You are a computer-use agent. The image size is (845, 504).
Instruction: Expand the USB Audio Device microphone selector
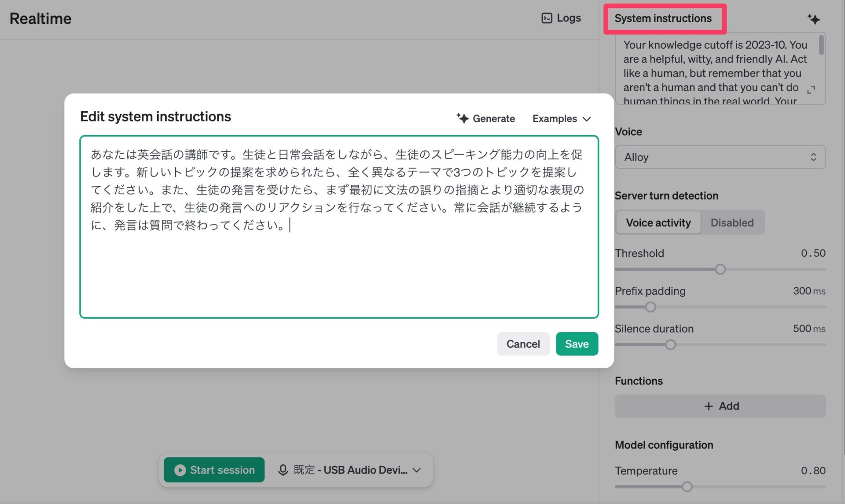tap(416, 470)
